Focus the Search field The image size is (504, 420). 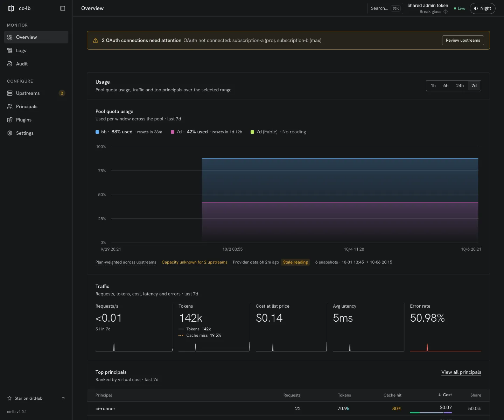tap(385, 8)
